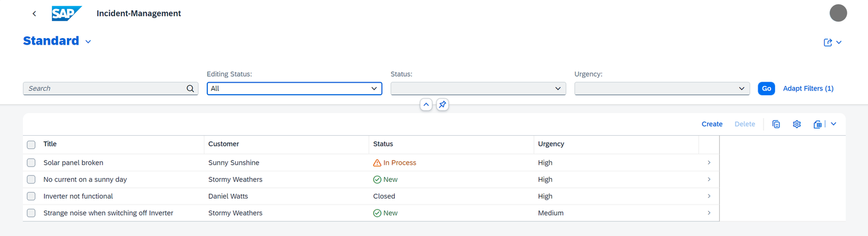
Task: Click the SAP logo
Action: [x=66, y=13]
